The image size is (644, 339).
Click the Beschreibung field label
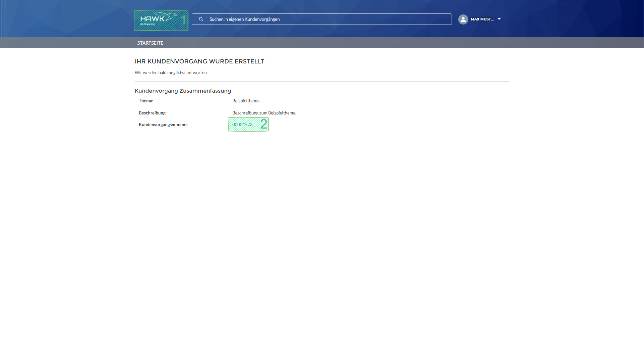click(x=153, y=113)
